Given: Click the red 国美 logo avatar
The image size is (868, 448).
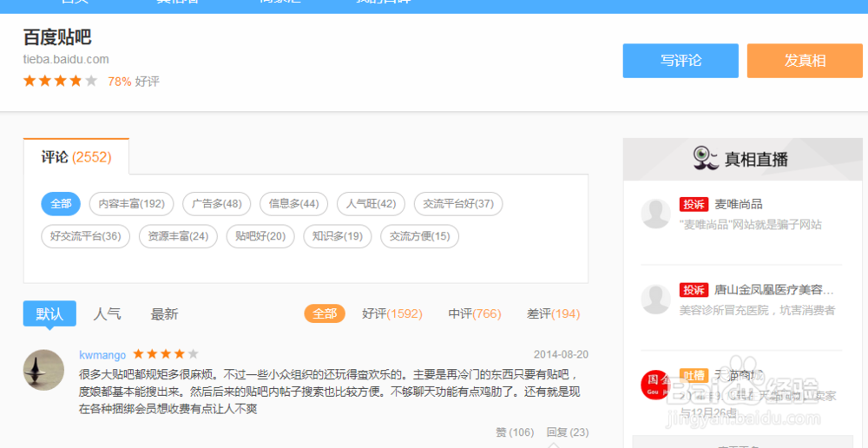Looking at the screenshot, I should point(656,385).
